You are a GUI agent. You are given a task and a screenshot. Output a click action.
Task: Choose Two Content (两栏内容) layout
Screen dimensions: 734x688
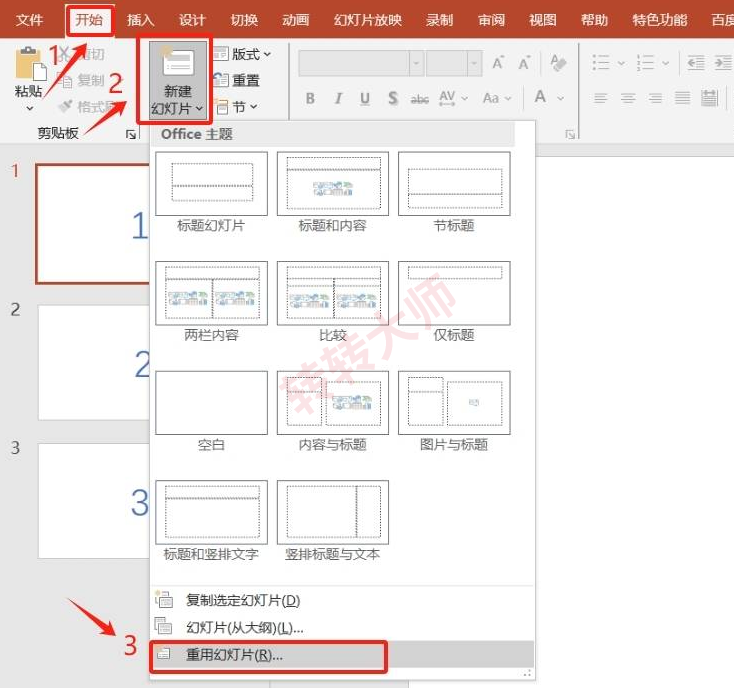(212, 301)
